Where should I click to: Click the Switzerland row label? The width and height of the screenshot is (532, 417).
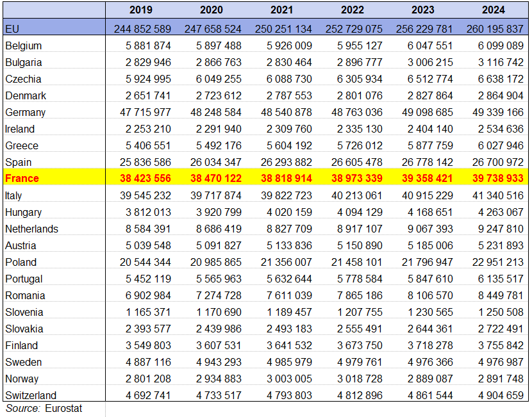(x=30, y=395)
